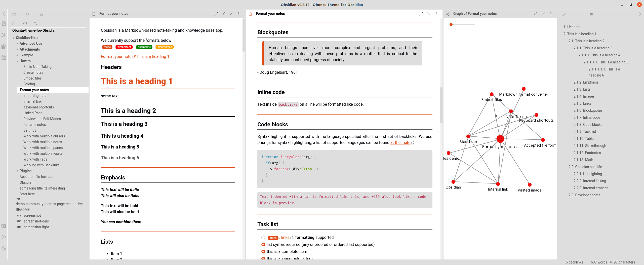Expand the Plugins folder
This screenshot has width=644, height=265.
(x=17, y=171)
